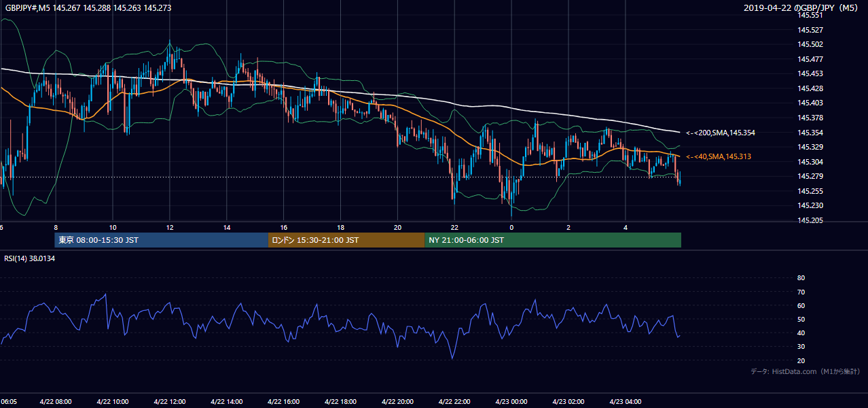Viewport: 868px width, 408px height.
Task: Click the RSI 40 level label
Action: pos(801,333)
